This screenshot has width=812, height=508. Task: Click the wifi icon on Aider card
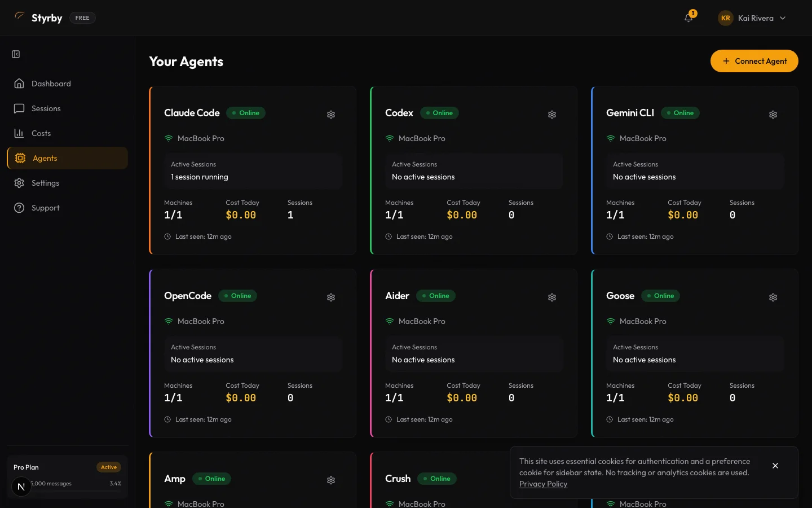point(389,321)
